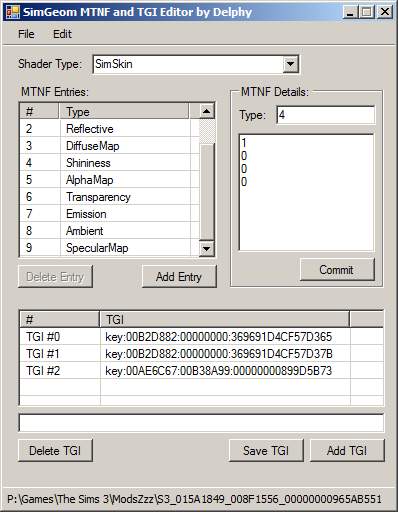Click into the MTNF Type input field
The width and height of the screenshot is (398, 512).
click(326, 115)
